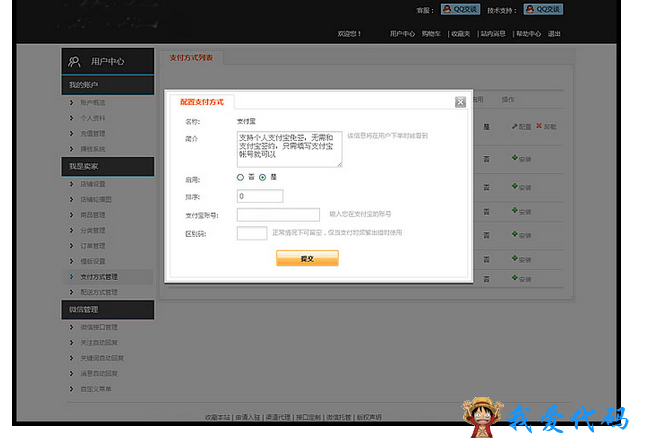This screenshot has height=443, width=646.
Task: Click the 支付宝 name value in the dialog
Action: (x=246, y=121)
